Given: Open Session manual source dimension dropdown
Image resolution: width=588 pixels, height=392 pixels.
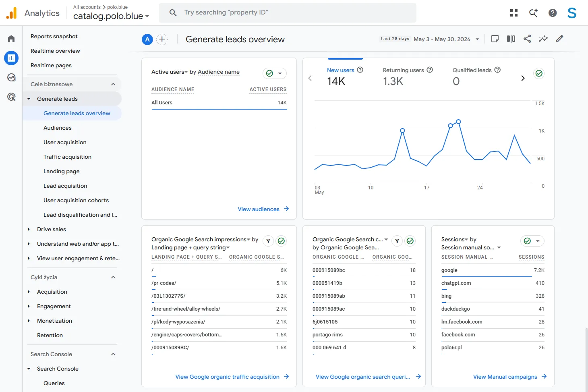Looking at the screenshot, I should tap(471, 247).
